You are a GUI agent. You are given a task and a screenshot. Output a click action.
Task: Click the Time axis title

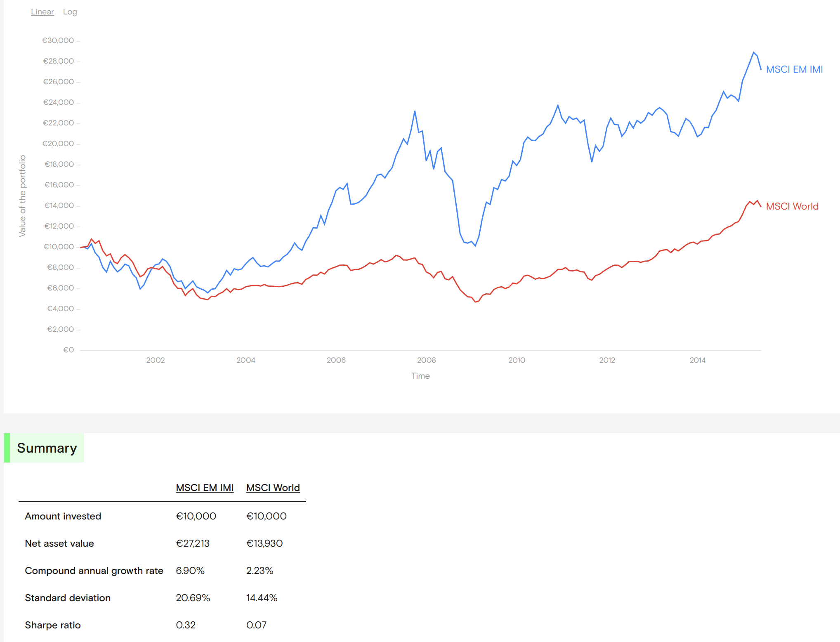(420, 376)
